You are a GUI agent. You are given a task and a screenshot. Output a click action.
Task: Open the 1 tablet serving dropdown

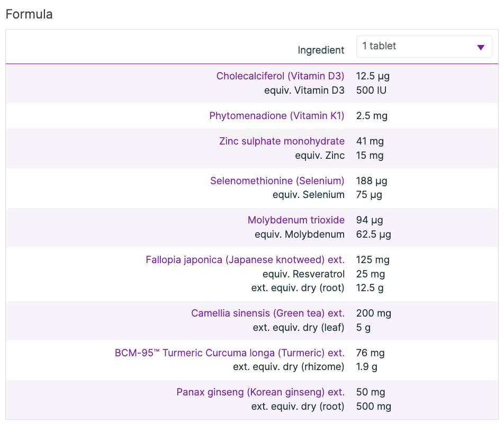[x=424, y=47]
